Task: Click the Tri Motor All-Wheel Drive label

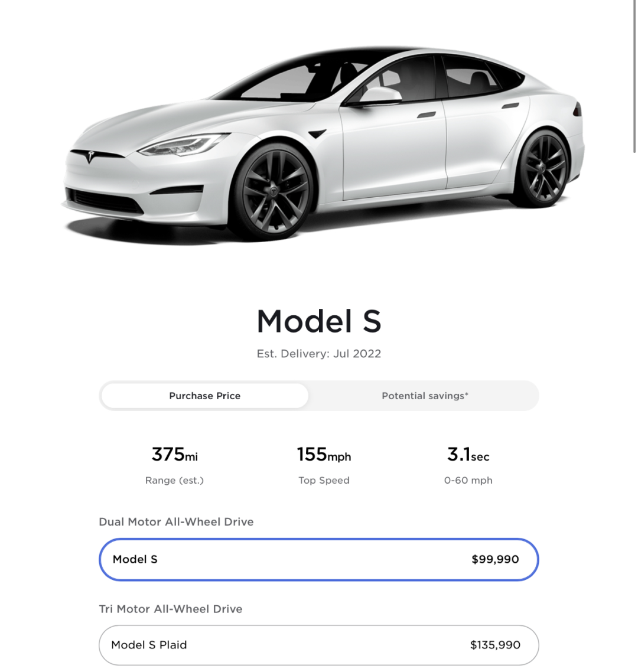Action: (170, 609)
